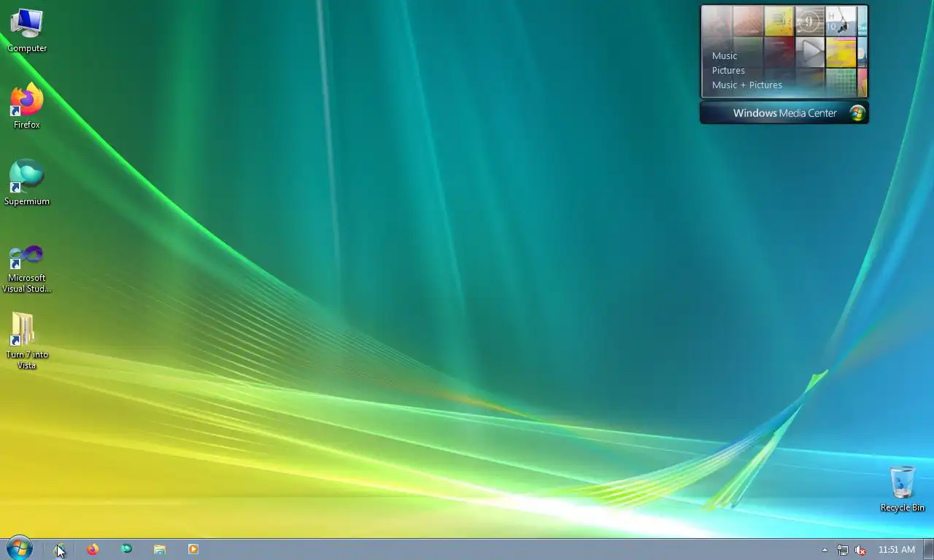The image size is (934, 560).
Task: Open the 11:51 AM clock
Action: coord(897,550)
